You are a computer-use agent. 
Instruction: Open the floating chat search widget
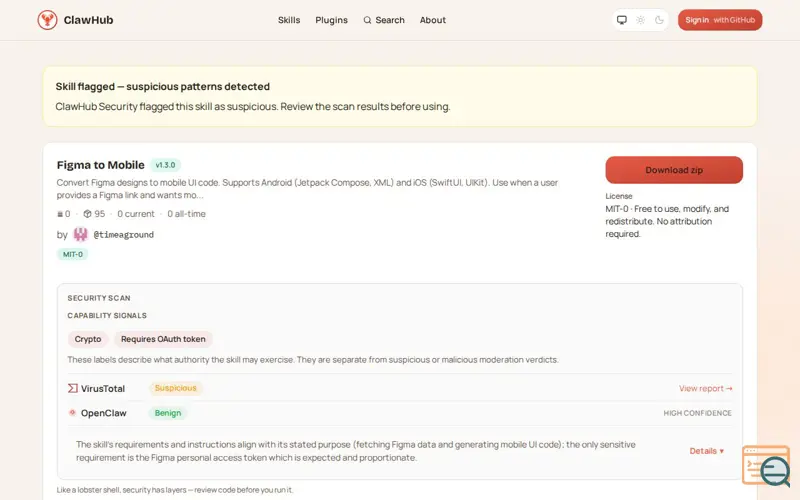(x=766, y=465)
